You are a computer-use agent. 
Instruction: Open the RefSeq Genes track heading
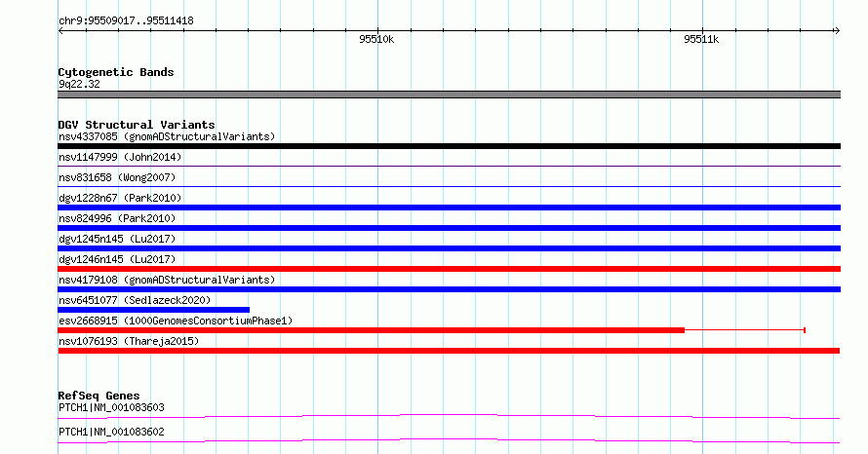(99, 396)
